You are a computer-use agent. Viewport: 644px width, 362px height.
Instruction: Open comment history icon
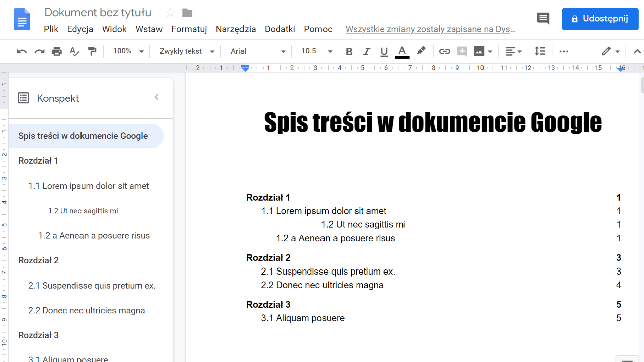[543, 19]
